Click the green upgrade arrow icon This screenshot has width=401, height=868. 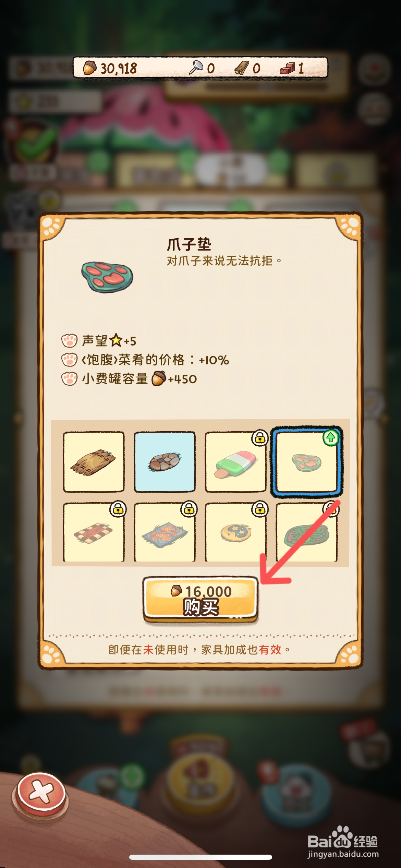pos(331,437)
